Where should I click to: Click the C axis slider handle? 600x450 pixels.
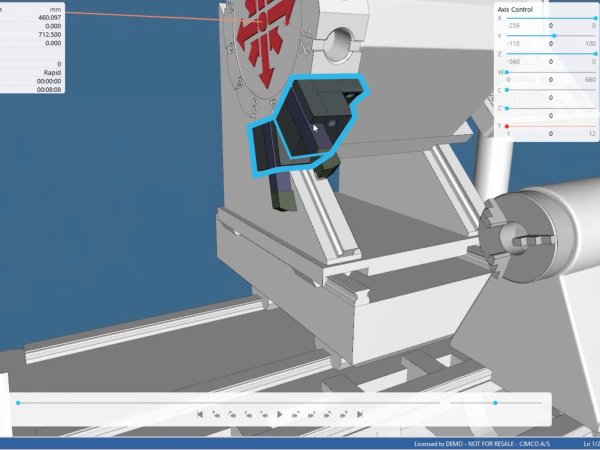click(507, 90)
